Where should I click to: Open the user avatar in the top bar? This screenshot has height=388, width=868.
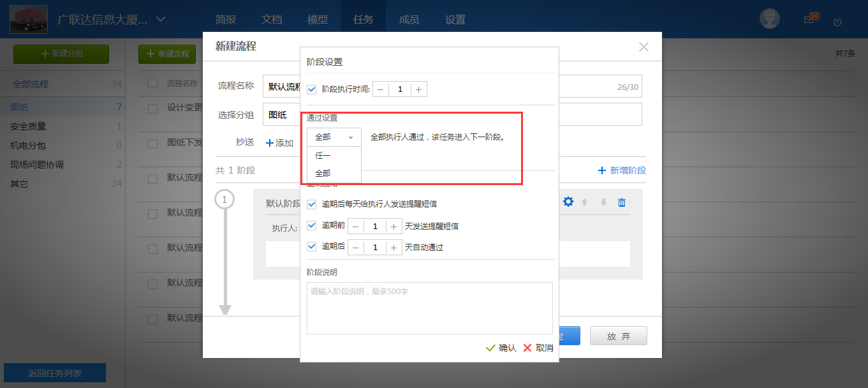770,19
